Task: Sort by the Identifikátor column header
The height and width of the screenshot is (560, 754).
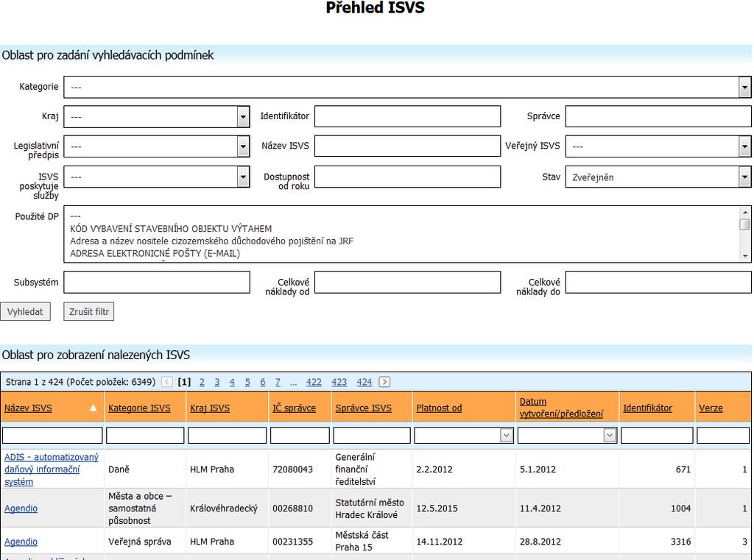Action: (x=648, y=408)
